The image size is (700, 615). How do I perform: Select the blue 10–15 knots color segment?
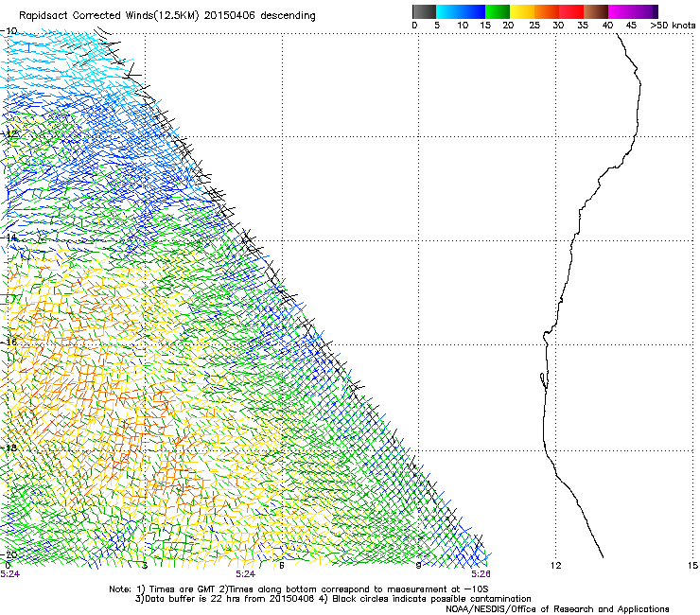(x=473, y=11)
